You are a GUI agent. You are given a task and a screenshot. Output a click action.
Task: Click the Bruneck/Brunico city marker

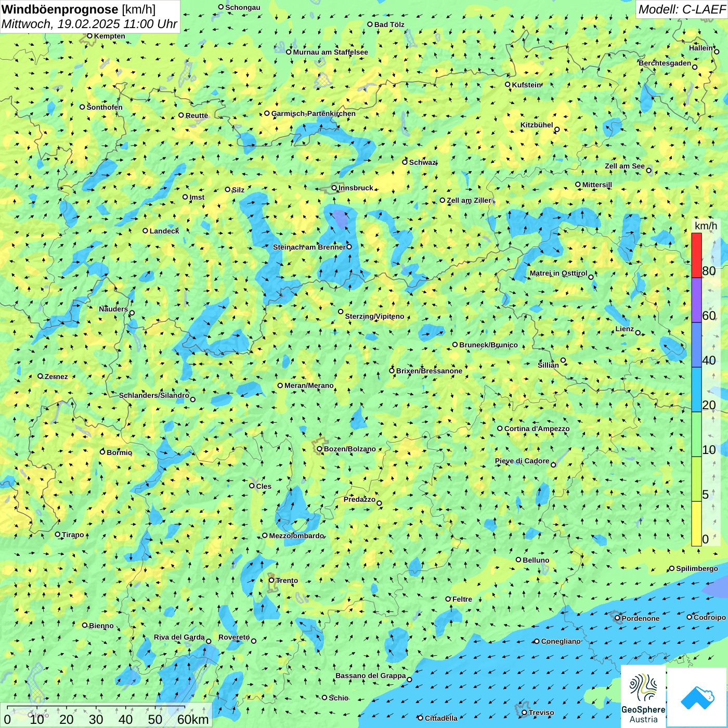click(455, 344)
